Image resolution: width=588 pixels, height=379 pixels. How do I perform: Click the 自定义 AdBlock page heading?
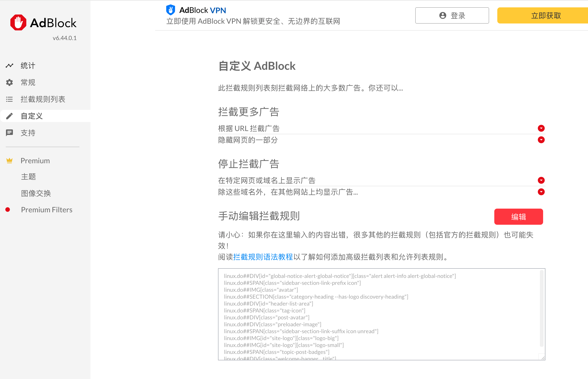click(257, 66)
